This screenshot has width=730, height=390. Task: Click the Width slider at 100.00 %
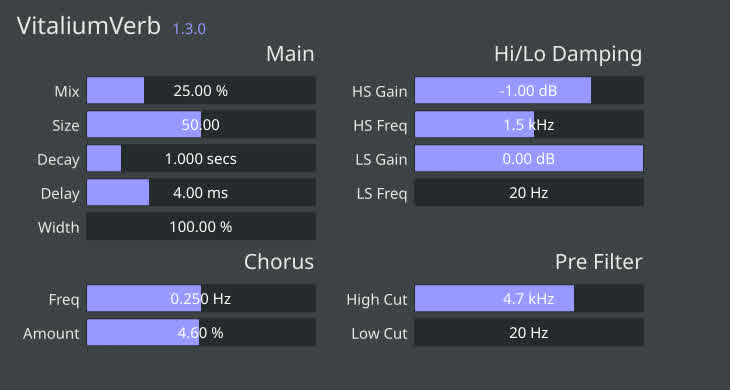(x=201, y=227)
